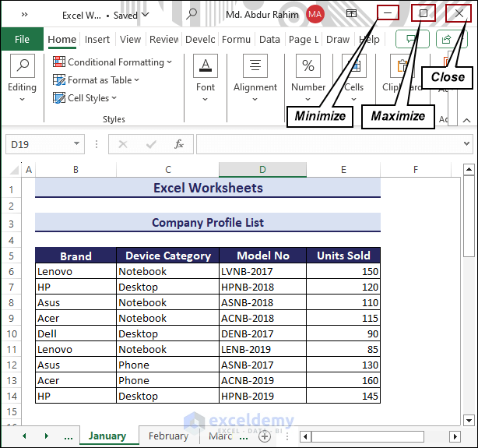Click the Excel Worksheets title cell
The image size is (478, 448).
(208, 188)
